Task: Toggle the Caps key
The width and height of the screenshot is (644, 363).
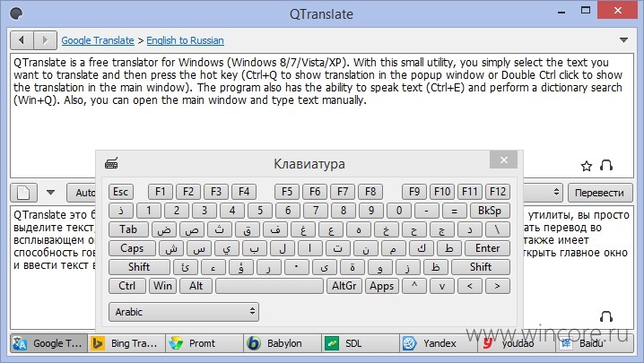Action: [x=132, y=248]
